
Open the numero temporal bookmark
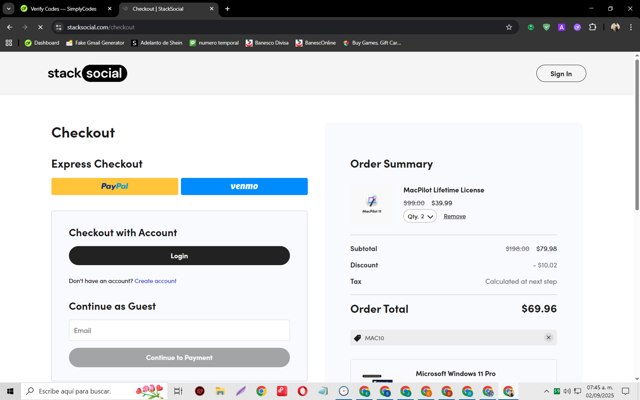[x=214, y=43]
